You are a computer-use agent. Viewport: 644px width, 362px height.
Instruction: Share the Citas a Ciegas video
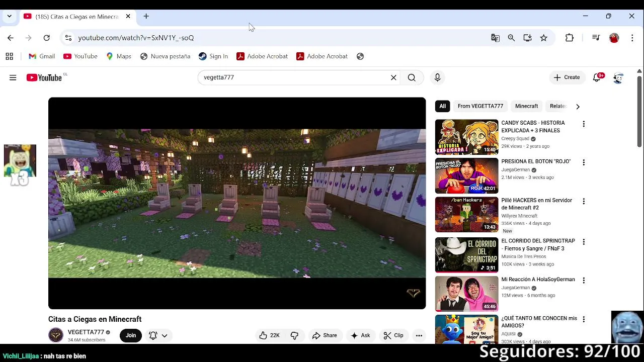coord(325,335)
